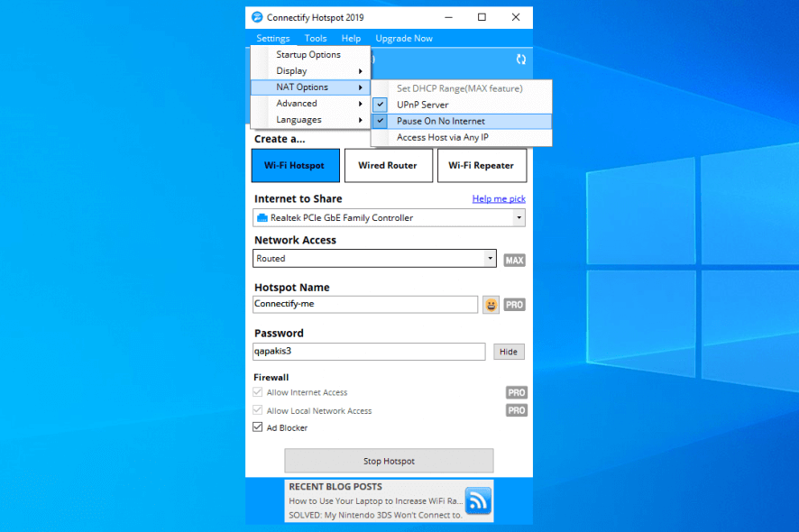This screenshot has width=799, height=532.
Task: Expand the NAT Options submenu
Action: (x=310, y=87)
